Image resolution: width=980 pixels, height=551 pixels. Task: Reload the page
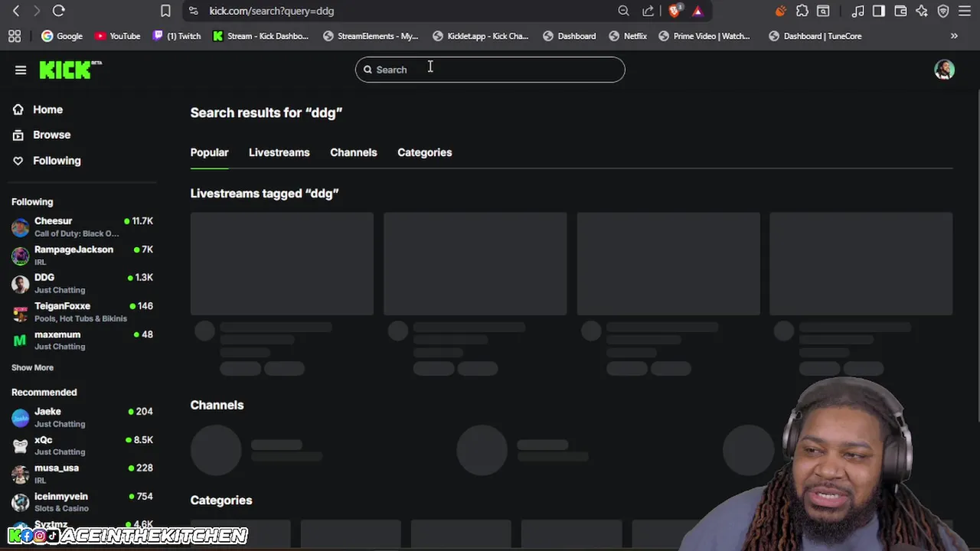pyautogui.click(x=58, y=11)
